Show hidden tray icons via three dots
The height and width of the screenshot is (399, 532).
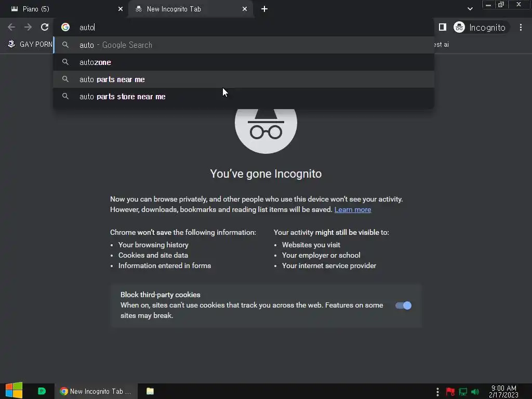click(437, 392)
